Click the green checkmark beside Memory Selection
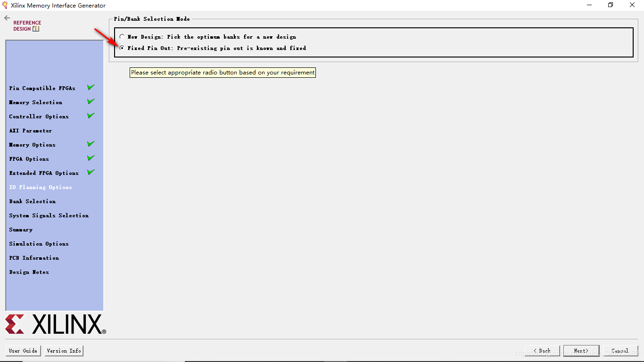Screen dimensions: 644x362 pos(91,101)
